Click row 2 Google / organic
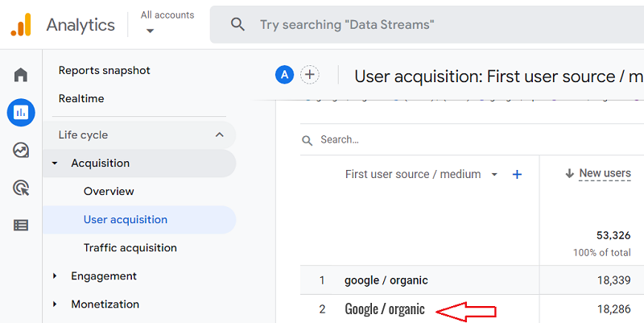 click(385, 309)
